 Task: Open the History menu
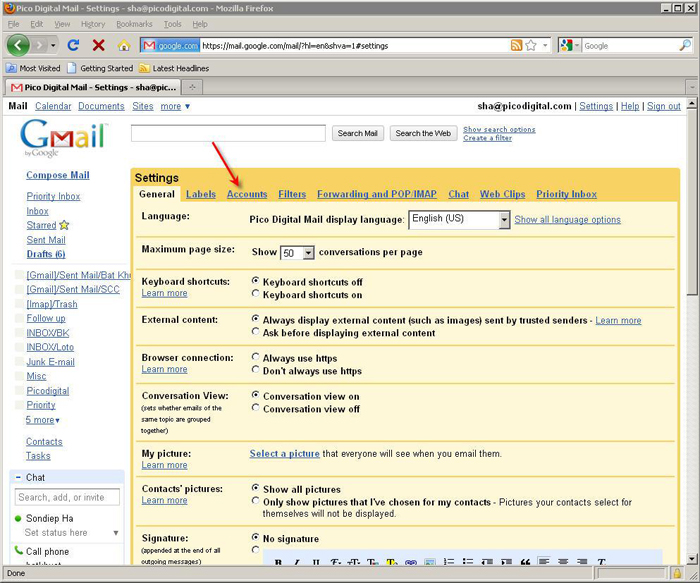click(93, 24)
